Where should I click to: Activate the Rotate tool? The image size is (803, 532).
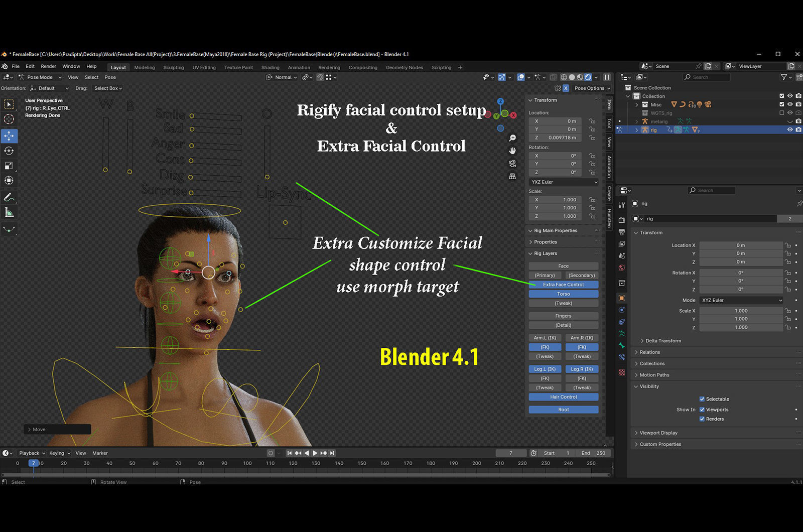point(9,151)
